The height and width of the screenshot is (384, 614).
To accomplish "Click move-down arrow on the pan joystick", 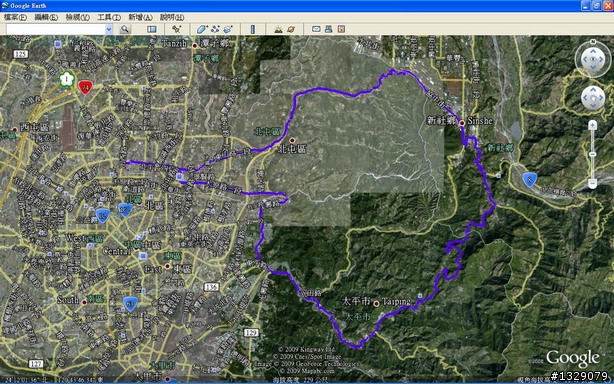I will pyautogui.click(x=593, y=105).
